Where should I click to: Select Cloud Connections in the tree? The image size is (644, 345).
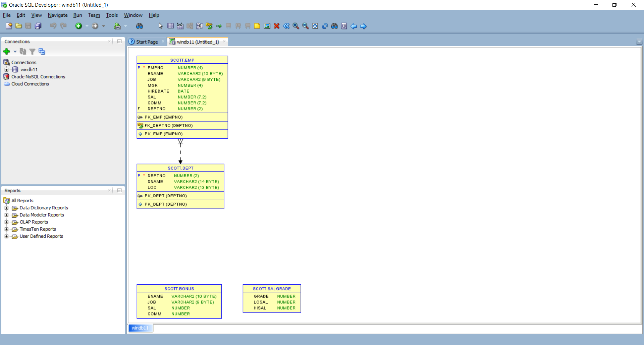(x=30, y=84)
